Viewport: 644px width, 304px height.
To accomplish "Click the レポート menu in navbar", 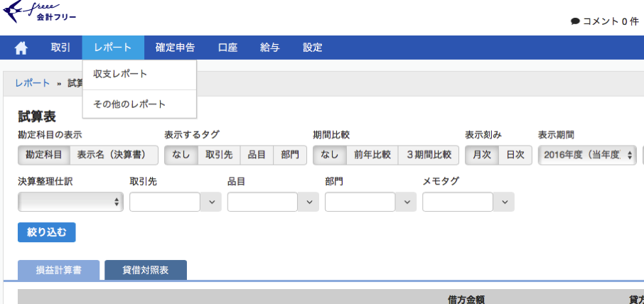I will pos(113,48).
